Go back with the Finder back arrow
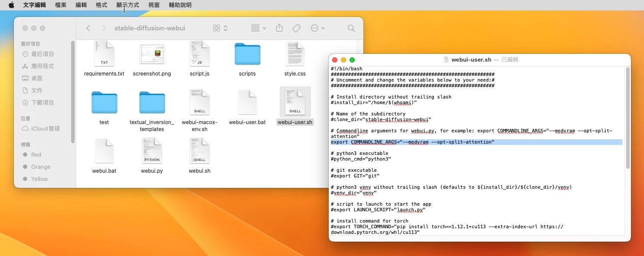Screen dimensions: 644x256 point(88,28)
